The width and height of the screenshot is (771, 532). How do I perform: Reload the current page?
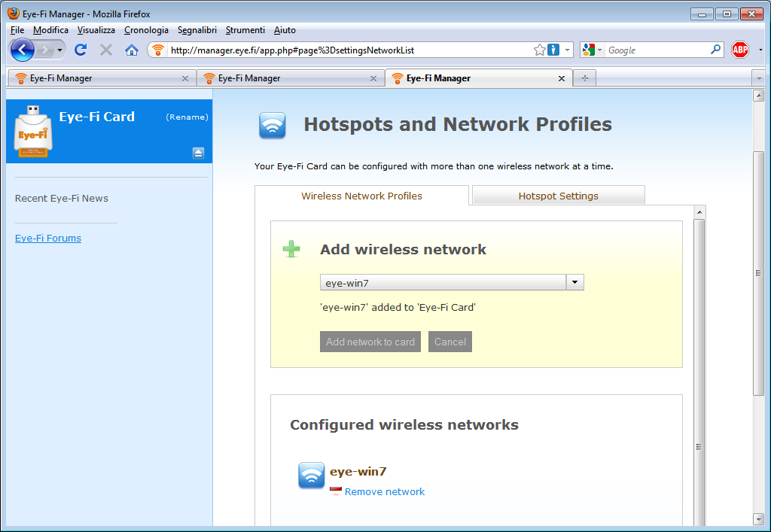click(81, 50)
